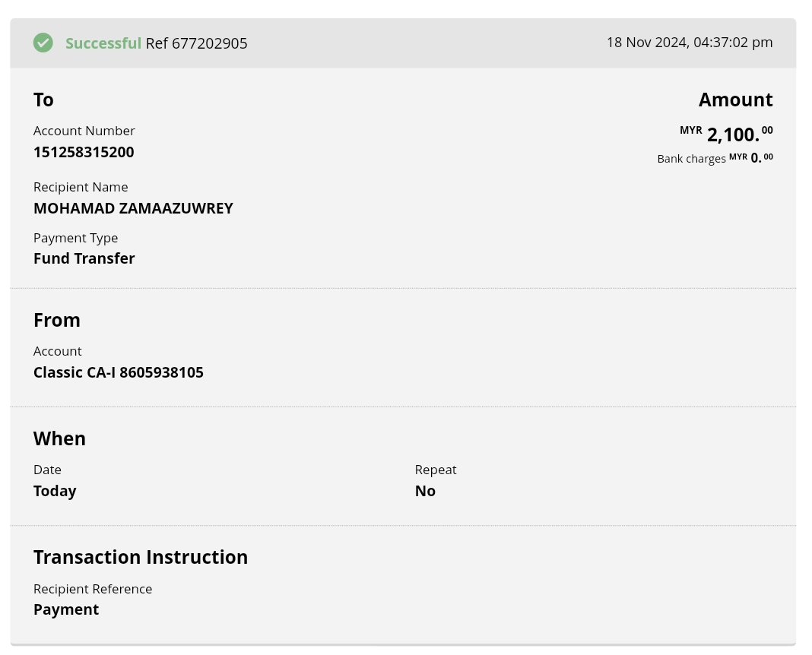Click the Transaction Instruction heading
This screenshot has height=655, width=812.
pyautogui.click(x=141, y=557)
